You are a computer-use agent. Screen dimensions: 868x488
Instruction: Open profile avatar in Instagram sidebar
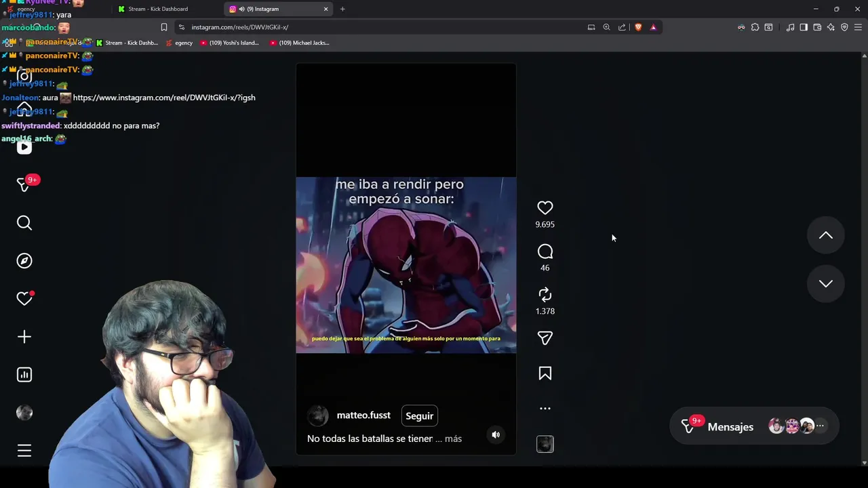coord(24,413)
